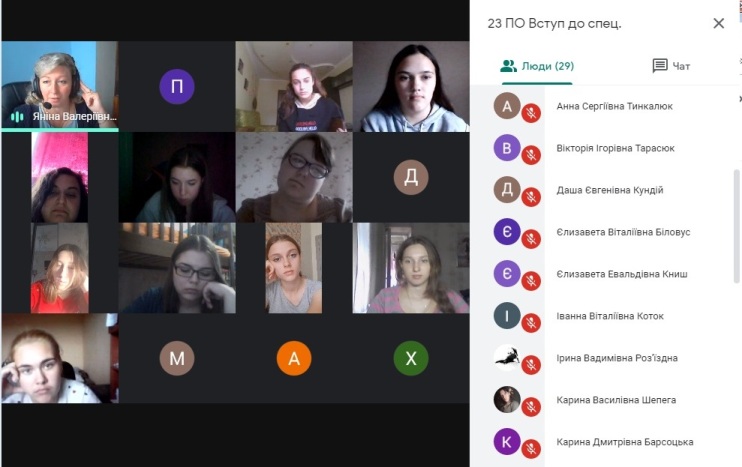Click the participants list scrollbar
Viewport: 742px width, 467px height.
click(x=736, y=226)
